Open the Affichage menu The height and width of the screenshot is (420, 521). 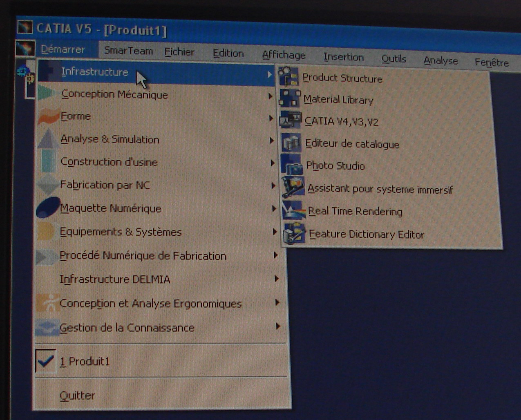(x=284, y=55)
